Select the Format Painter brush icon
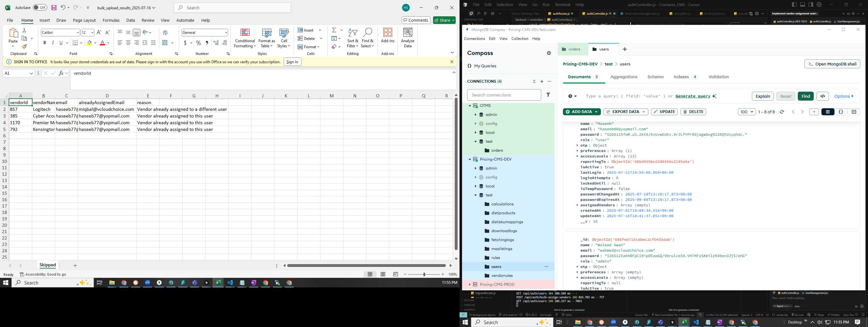 pos(24,47)
